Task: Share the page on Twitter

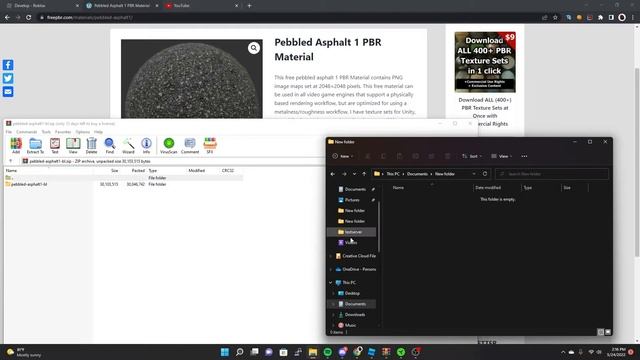Action: pyautogui.click(x=8, y=78)
